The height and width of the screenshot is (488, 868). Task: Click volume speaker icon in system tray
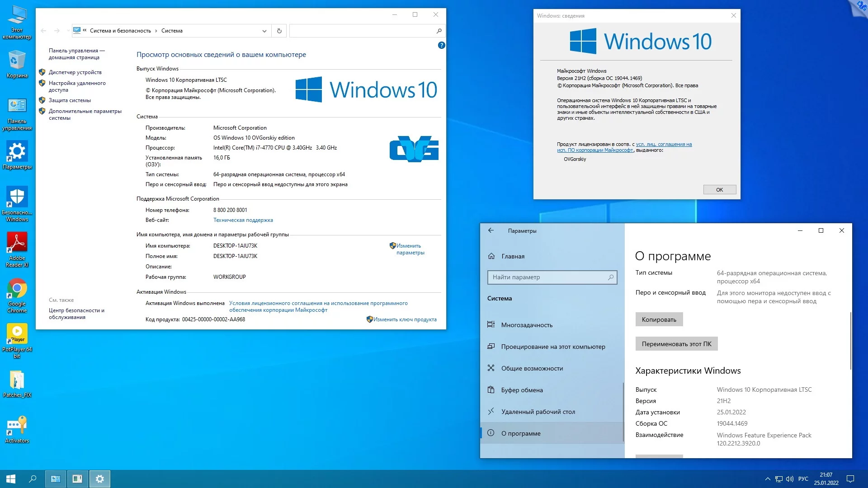[x=790, y=479]
